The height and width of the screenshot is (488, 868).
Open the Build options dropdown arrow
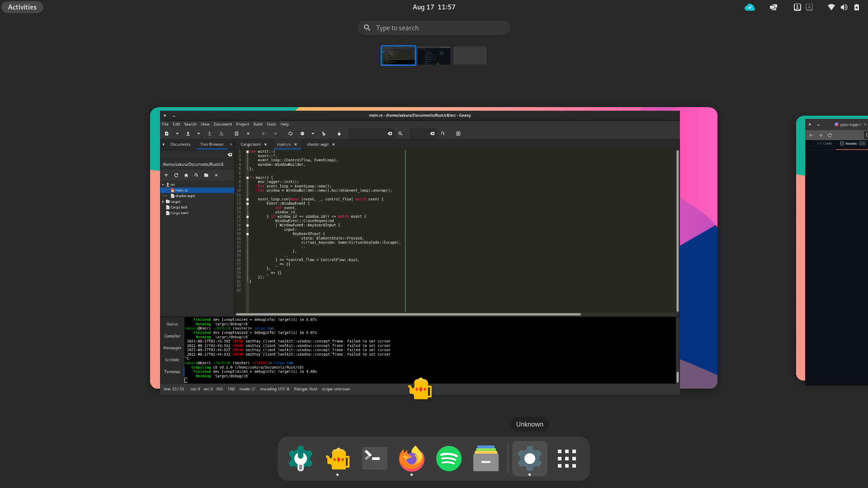(312, 134)
